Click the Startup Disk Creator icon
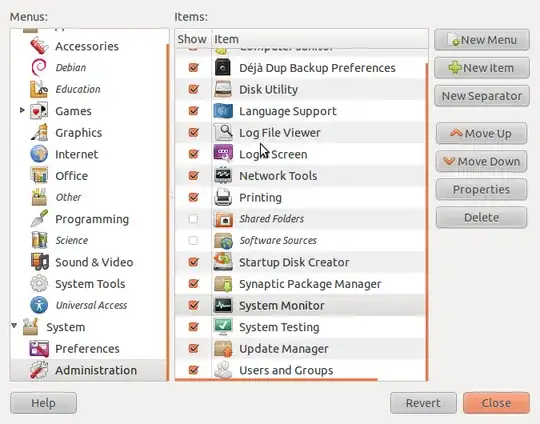Viewport: 540px width, 424px height. pos(223,262)
